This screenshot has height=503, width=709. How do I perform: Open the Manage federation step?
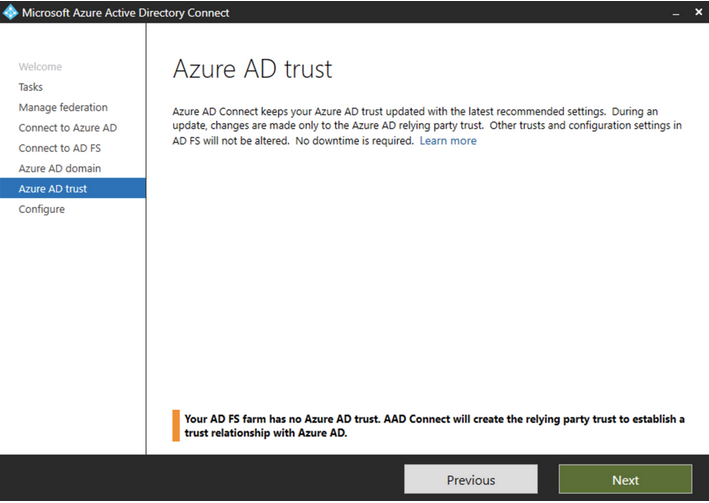click(63, 107)
